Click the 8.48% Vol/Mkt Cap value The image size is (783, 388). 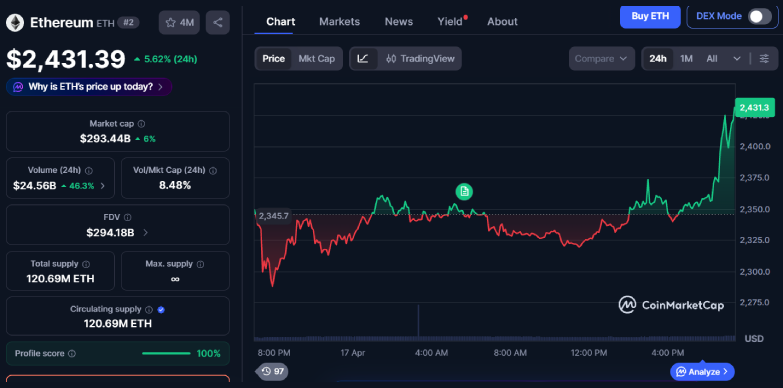pyautogui.click(x=175, y=186)
